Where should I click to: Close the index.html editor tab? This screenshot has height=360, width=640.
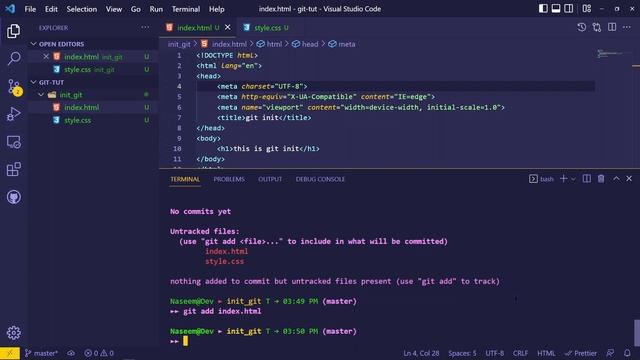click(227, 27)
